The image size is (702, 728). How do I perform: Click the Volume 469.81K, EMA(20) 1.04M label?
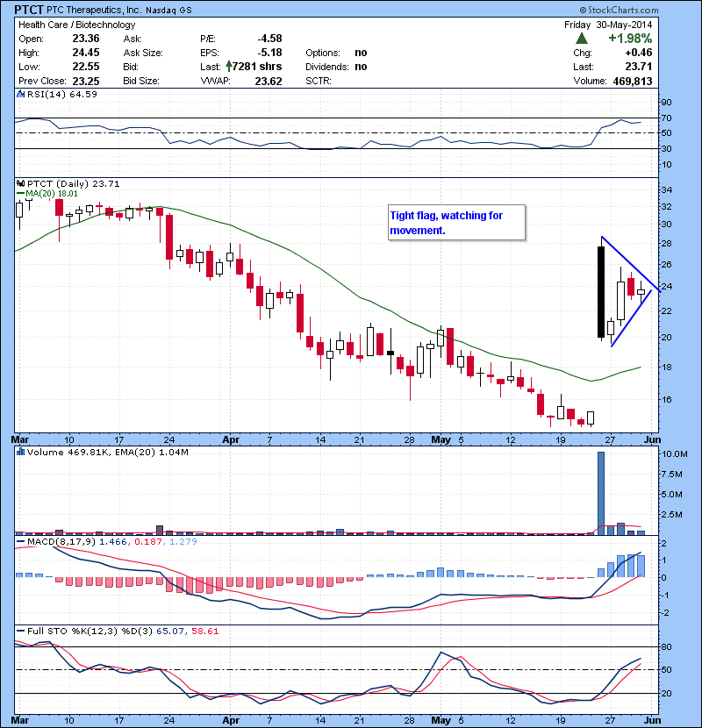pyautogui.click(x=108, y=452)
